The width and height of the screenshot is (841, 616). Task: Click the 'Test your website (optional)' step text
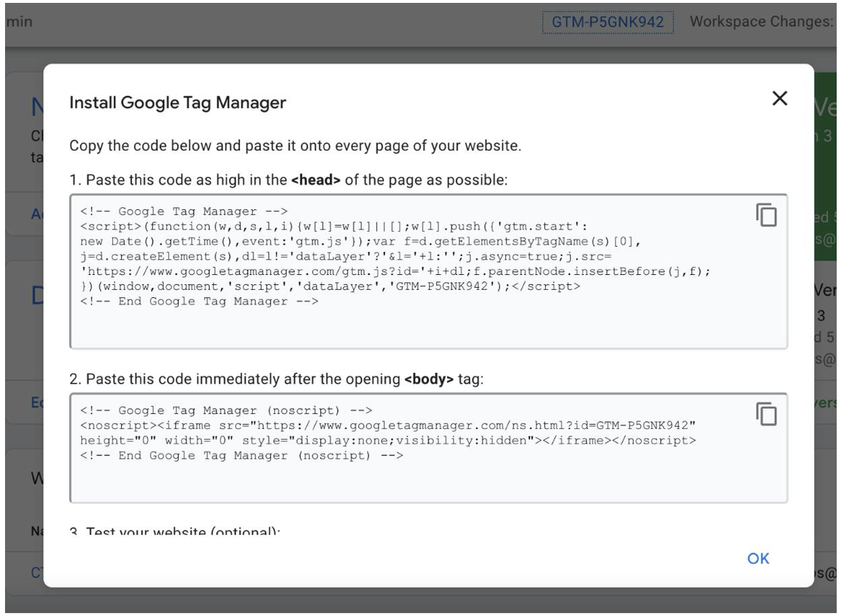(x=175, y=531)
